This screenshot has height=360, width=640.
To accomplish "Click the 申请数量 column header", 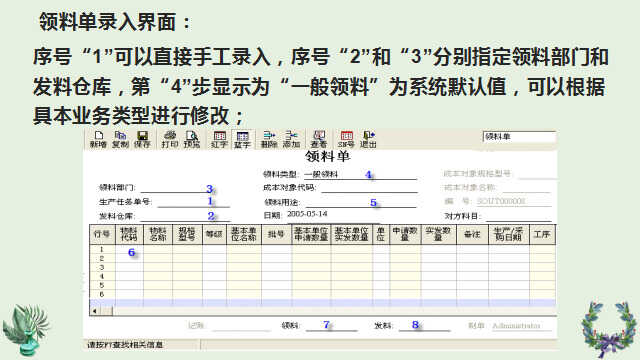I will [x=405, y=234].
